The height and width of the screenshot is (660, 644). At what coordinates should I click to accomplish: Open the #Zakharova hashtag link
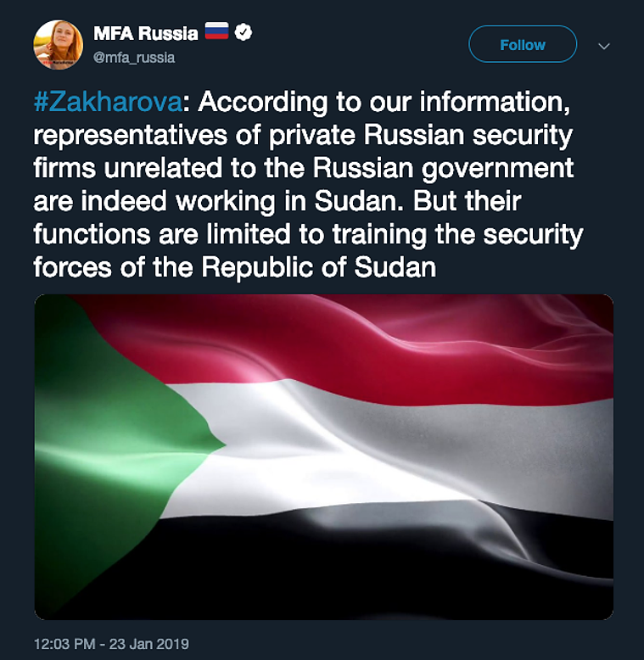[108, 102]
